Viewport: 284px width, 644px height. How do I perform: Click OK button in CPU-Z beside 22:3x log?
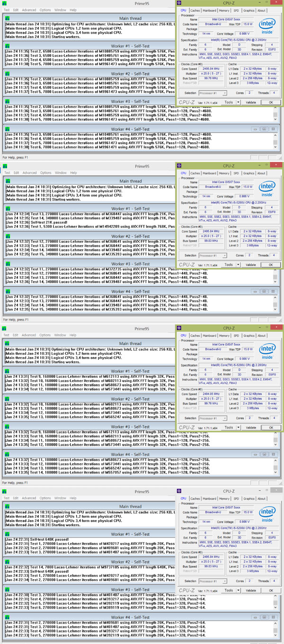(271, 590)
